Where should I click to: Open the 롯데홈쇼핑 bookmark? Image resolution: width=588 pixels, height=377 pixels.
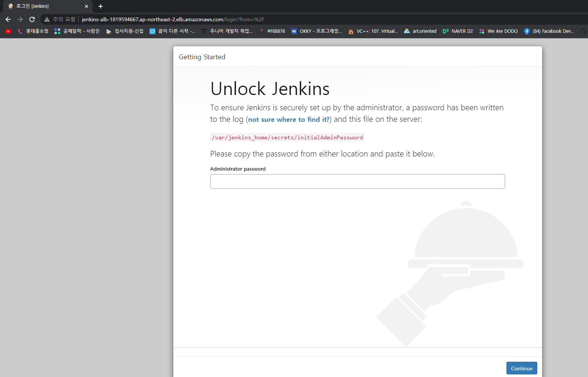(x=33, y=31)
